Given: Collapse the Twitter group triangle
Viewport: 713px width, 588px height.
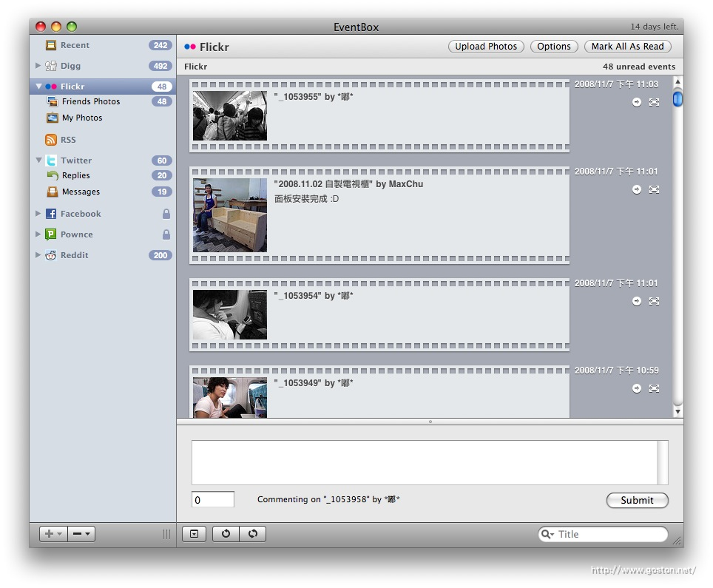Looking at the screenshot, I should pyautogui.click(x=38, y=160).
